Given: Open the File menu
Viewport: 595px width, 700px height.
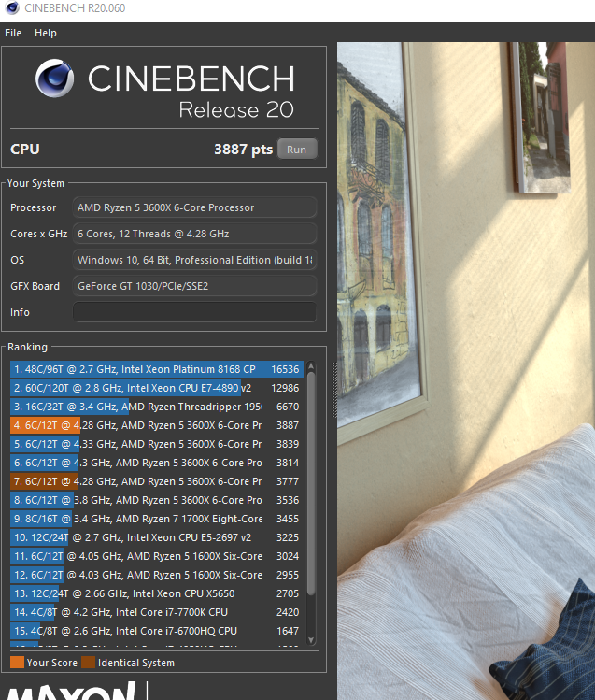Looking at the screenshot, I should pyautogui.click(x=13, y=33).
